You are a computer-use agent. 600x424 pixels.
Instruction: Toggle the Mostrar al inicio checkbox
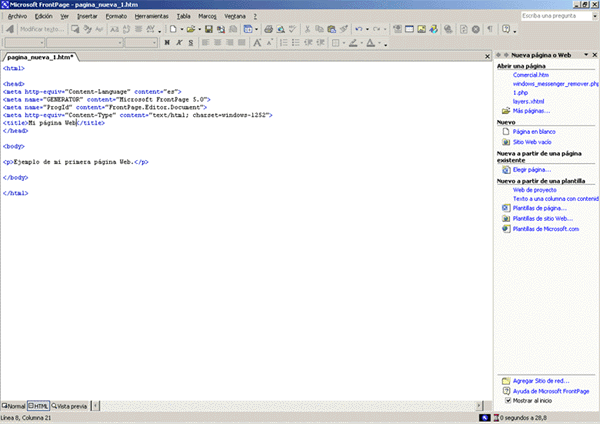pyautogui.click(x=508, y=401)
